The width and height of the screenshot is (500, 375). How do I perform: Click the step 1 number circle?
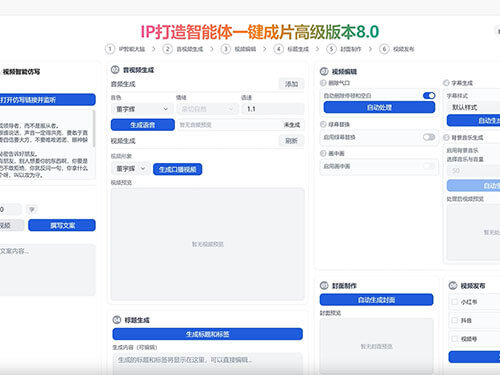[x=110, y=49]
